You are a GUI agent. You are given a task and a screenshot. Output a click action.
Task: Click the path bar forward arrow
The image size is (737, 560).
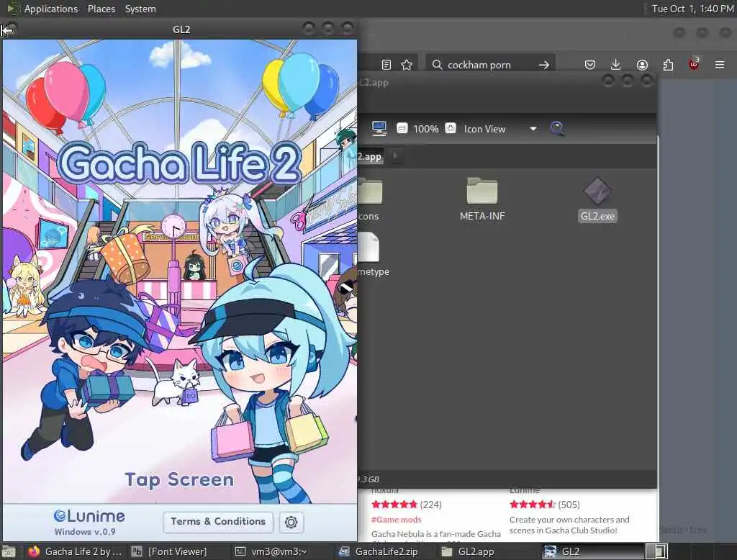395,156
